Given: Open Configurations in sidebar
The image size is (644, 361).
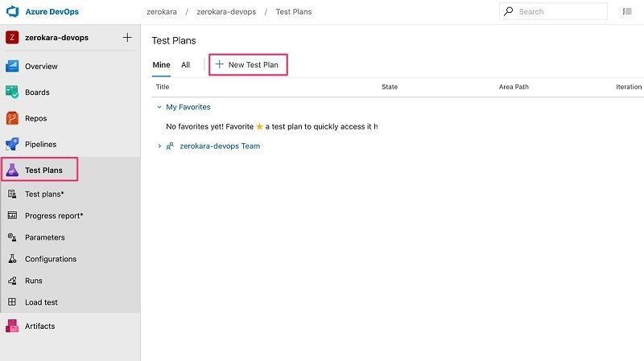Looking at the screenshot, I should click(51, 259).
